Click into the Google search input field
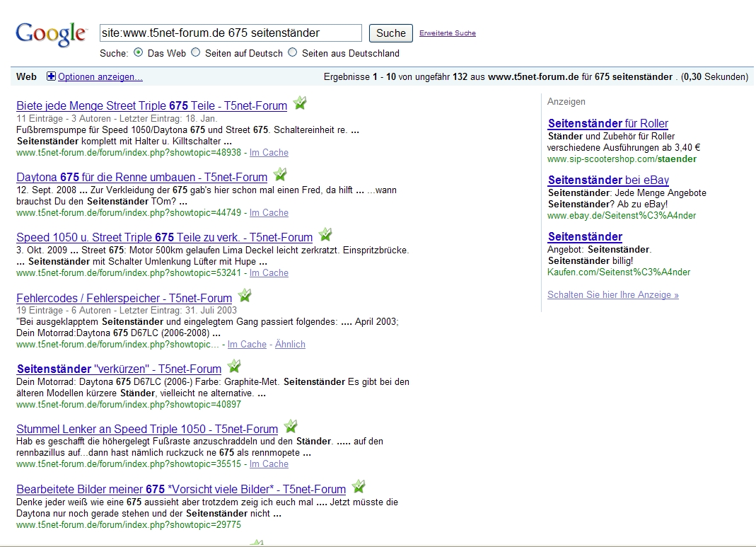Viewport: 756px width, 547px height. click(x=231, y=33)
